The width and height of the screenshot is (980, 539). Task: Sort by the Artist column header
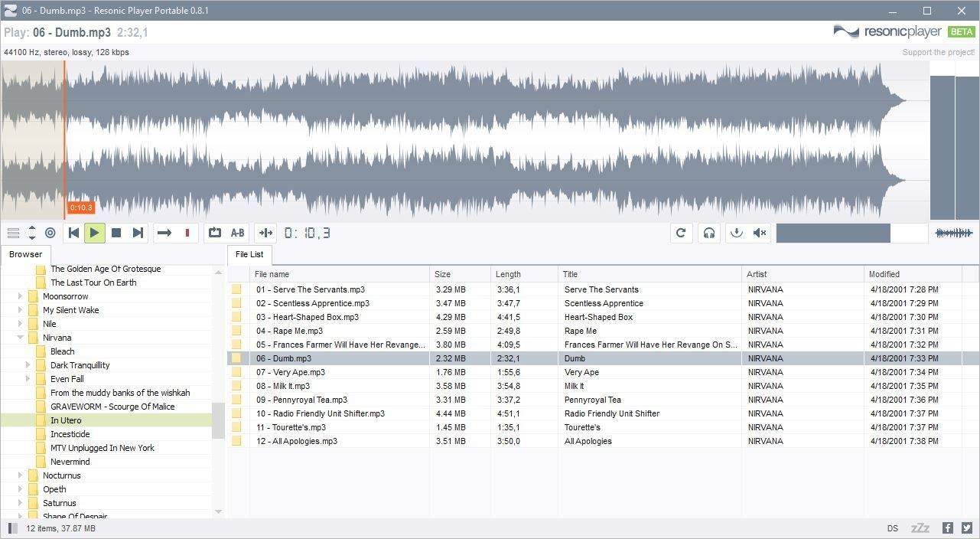point(803,274)
